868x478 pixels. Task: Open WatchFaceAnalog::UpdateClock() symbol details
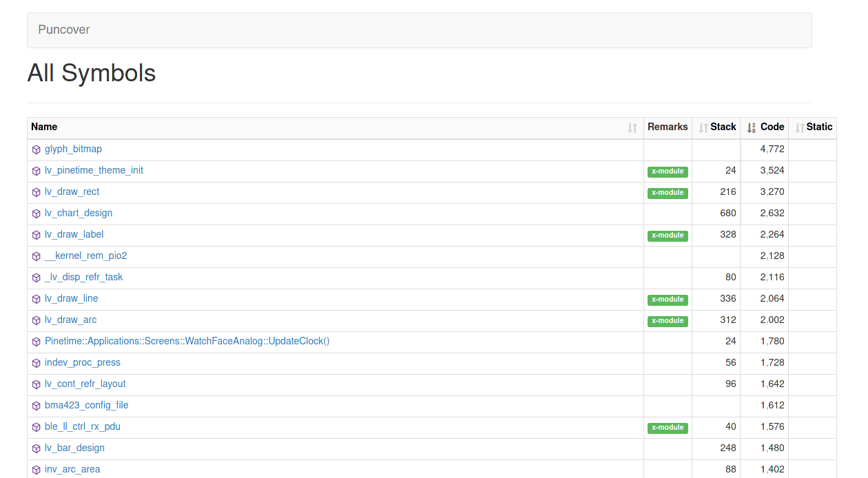click(187, 341)
